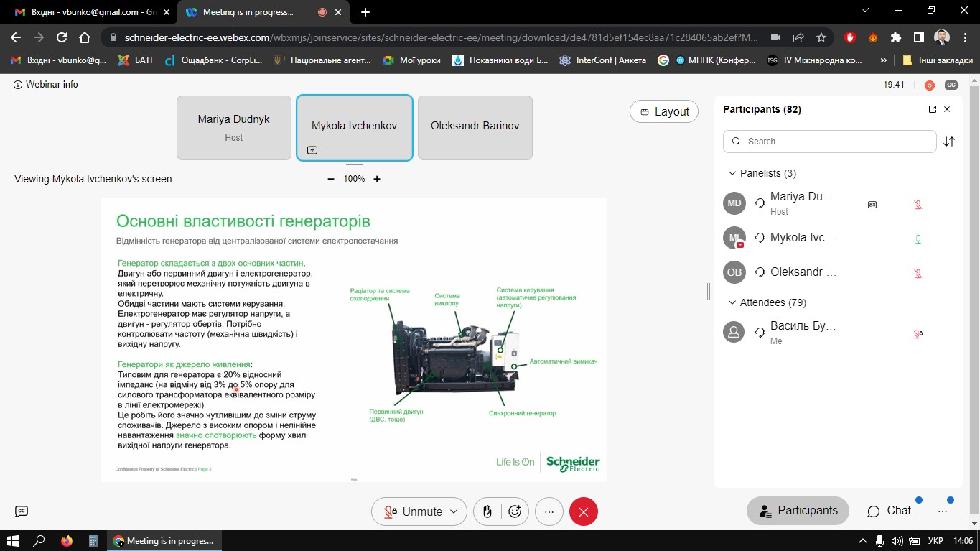
Task: Click the browser back arrow
Action: 16,37
